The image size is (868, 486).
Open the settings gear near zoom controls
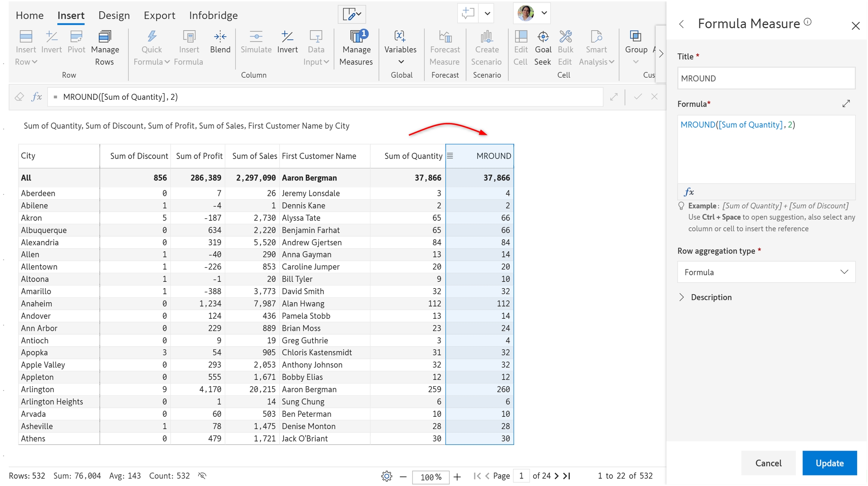point(387,476)
